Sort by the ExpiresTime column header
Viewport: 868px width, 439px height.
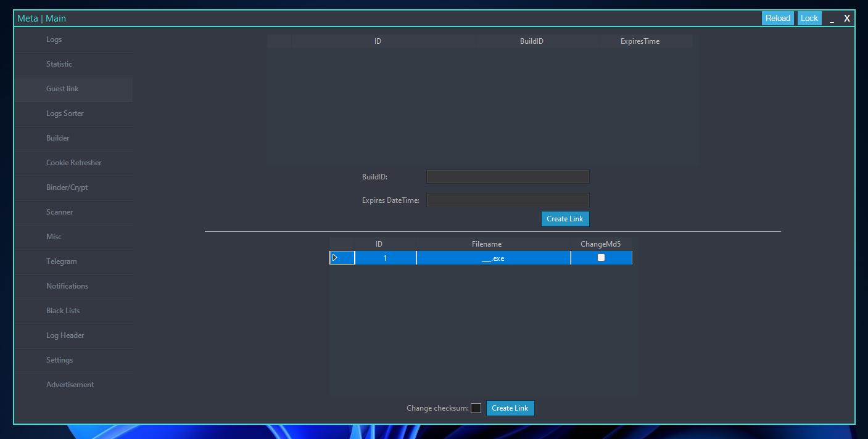(x=640, y=41)
